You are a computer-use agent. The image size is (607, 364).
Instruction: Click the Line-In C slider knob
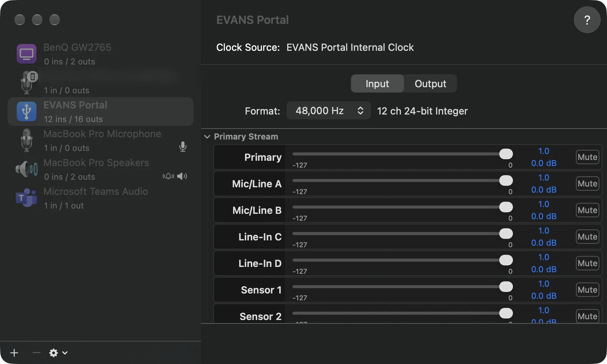[506, 234]
